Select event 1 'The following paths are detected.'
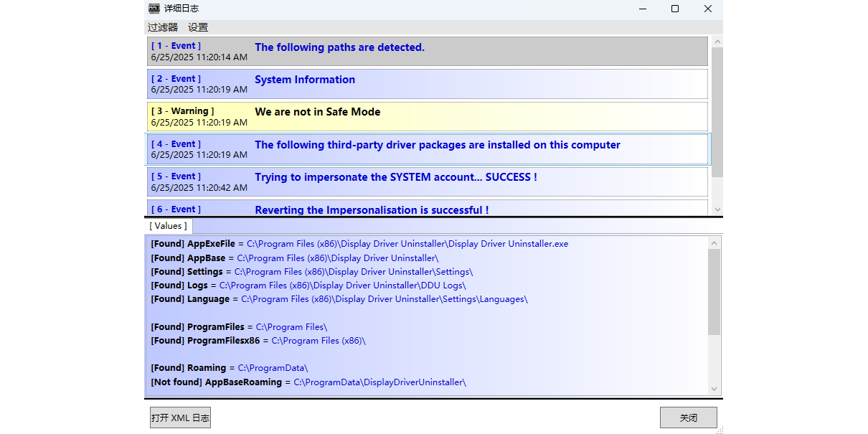This screenshot has height=434, width=868. point(428,51)
